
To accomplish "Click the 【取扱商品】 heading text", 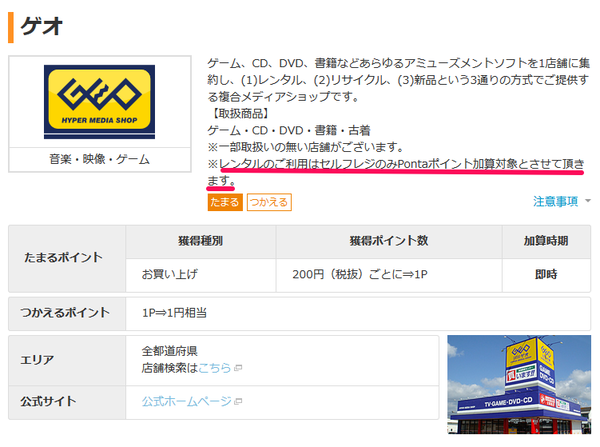I will pos(240,114).
